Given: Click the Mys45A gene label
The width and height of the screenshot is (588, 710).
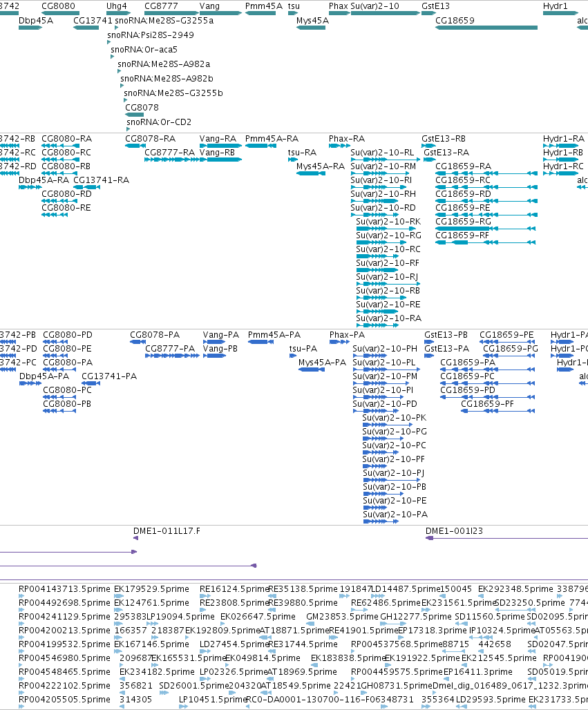Looking at the screenshot, I should [x=312, y=21].
